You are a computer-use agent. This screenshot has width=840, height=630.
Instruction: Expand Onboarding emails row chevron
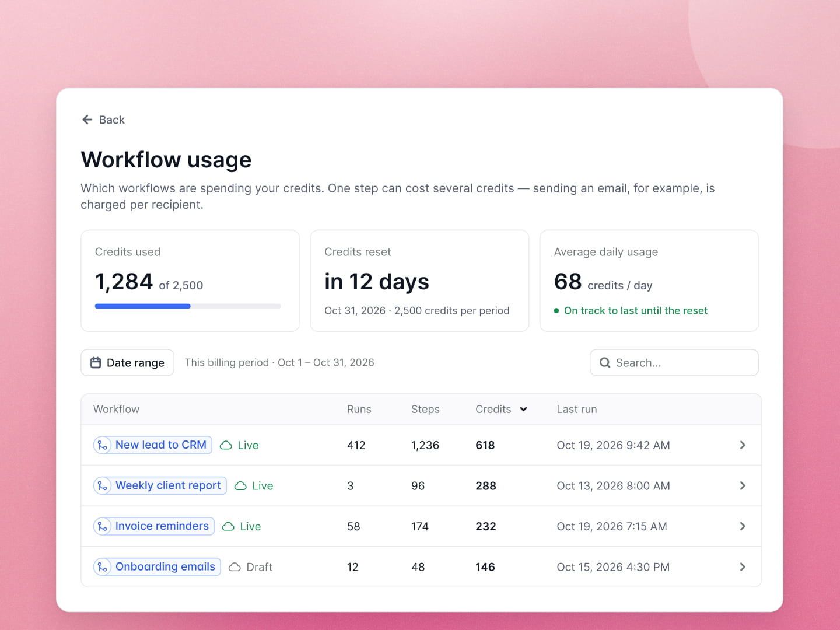pyautogui.click(x=743, y=567)
